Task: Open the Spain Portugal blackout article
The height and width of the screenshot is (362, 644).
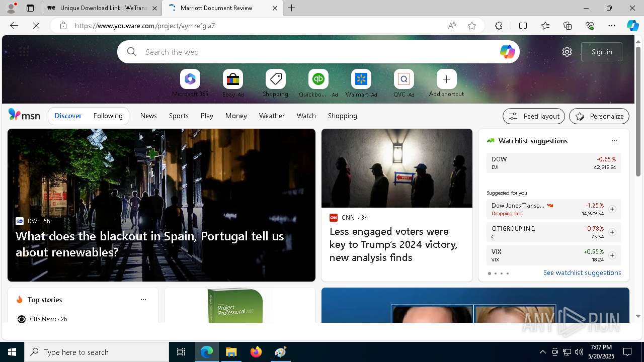Action: (x=150, y=244)
